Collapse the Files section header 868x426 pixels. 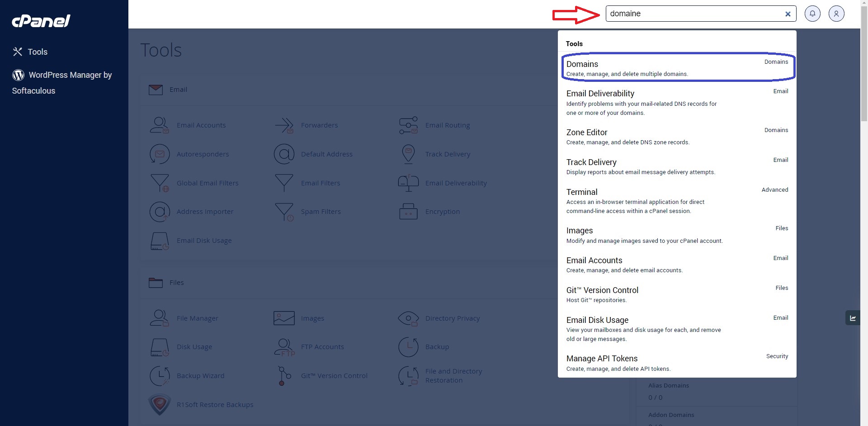tap(176, 283)
